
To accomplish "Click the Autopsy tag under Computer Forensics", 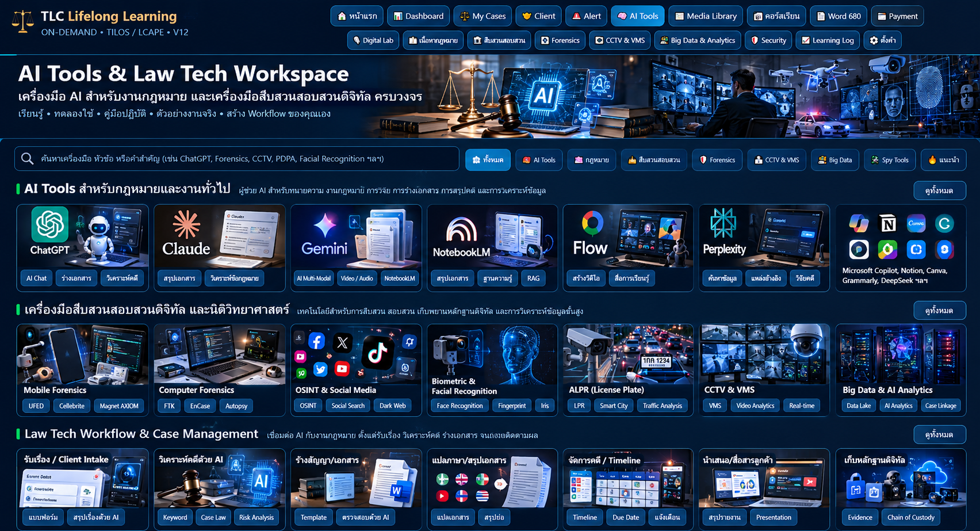I will [236, 406].
